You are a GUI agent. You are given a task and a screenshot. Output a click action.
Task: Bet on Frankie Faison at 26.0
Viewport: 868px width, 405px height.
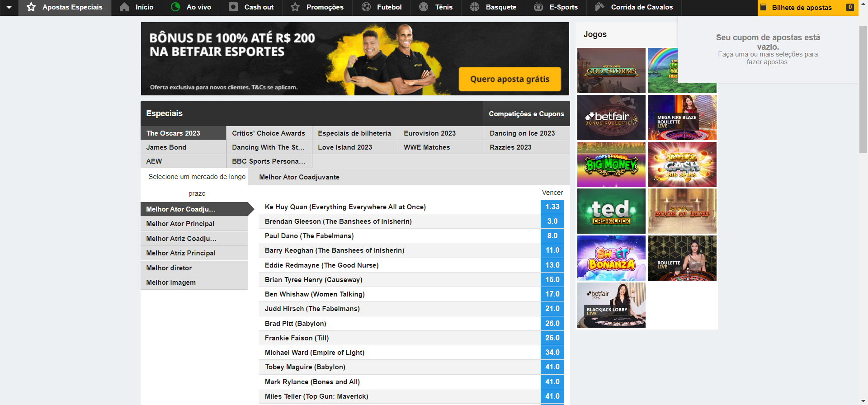click(x=552, y=338)
